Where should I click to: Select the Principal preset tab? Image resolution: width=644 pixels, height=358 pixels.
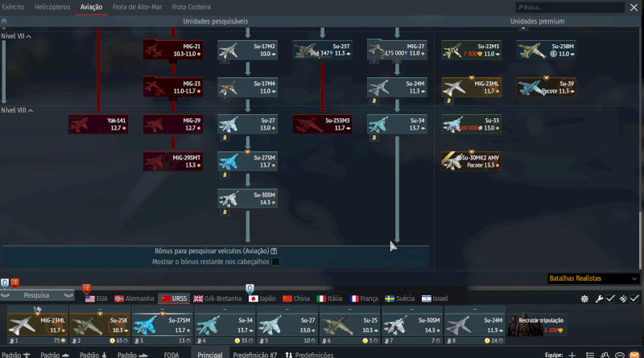point(210,354)
